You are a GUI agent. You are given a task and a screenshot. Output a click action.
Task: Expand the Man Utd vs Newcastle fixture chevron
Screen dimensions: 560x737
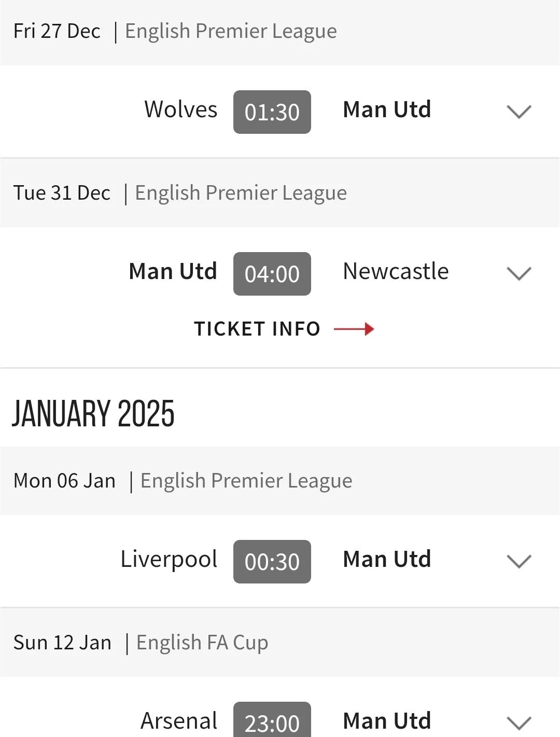[x=519, y=273]
